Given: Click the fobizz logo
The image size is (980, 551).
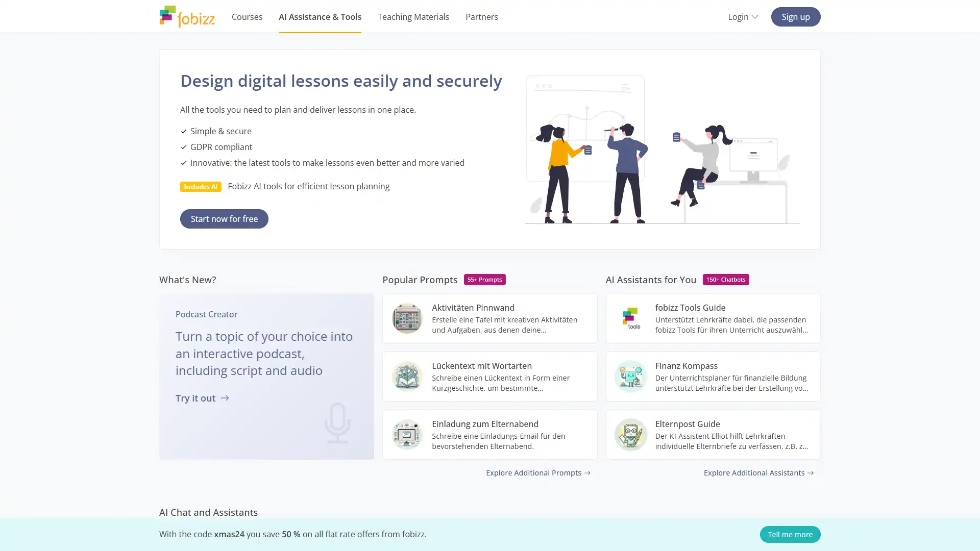Looking at the screenshot, I should tap(187, 16).
